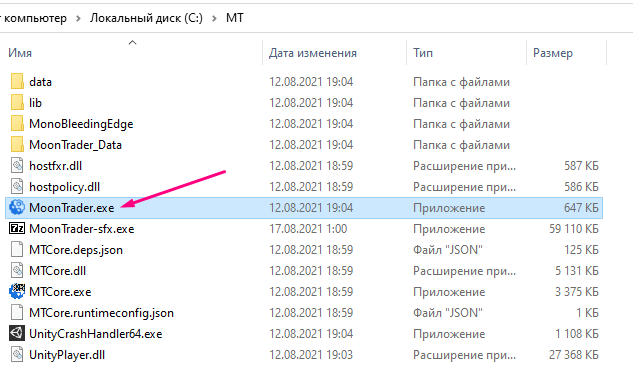Sort by the Размер column header
The height and width of the screenshot is (381, 633).
point(553,53)
